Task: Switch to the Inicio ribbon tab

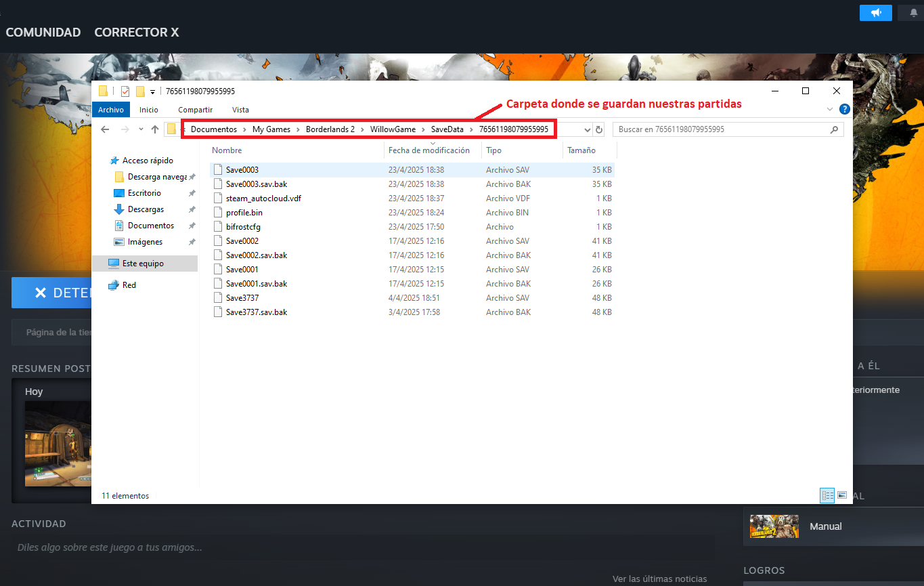Action: click(149, 110)
